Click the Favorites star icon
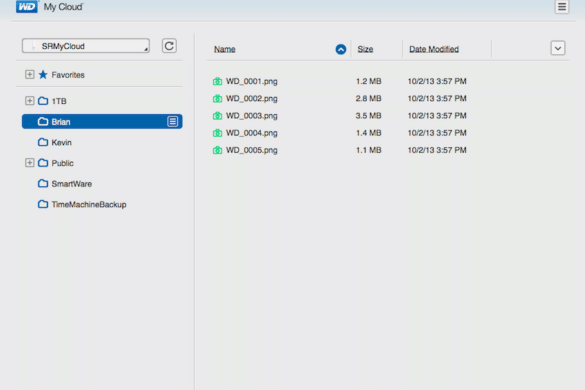Viewport: 585px width, 390px height. click(x=43, y=75)
